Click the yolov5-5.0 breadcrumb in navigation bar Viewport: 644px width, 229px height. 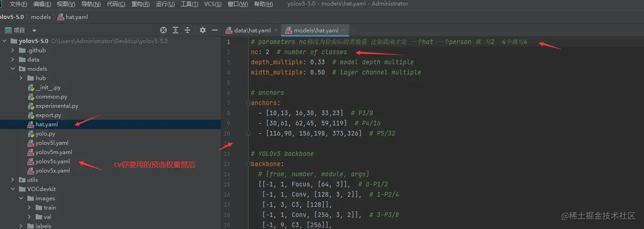pyautogui.click(x=12, y=17)
